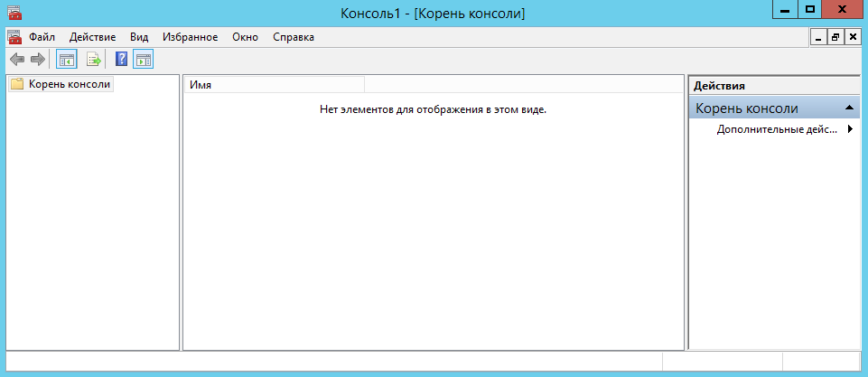Click the Export List toolbar icon

tap(93, 60)
